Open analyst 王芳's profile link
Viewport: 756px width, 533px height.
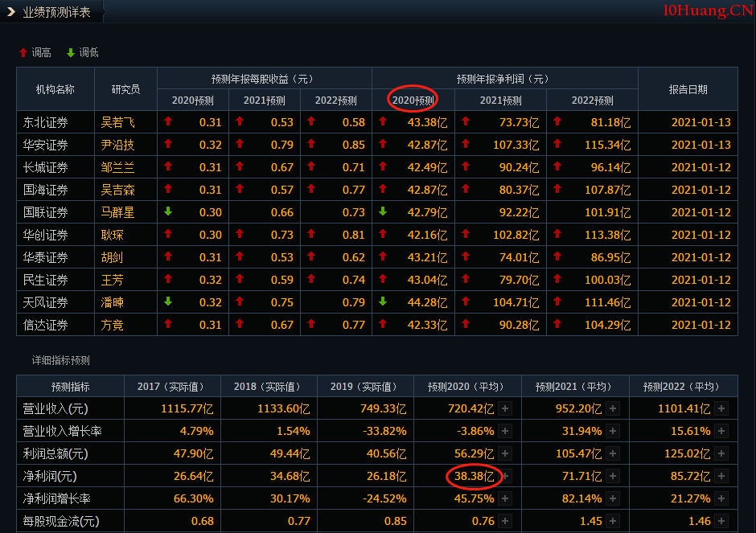pyautogui.click(x=112, y=280)
